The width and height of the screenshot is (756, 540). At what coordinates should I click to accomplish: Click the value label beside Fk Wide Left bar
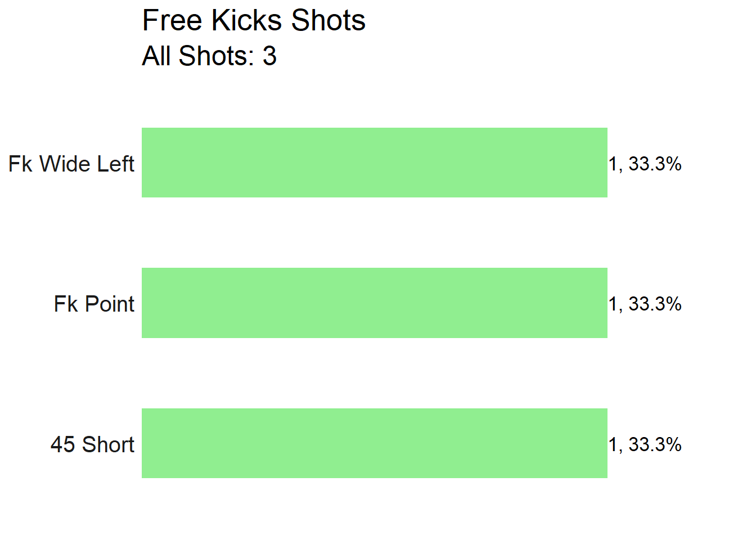[x=645, y=164]
